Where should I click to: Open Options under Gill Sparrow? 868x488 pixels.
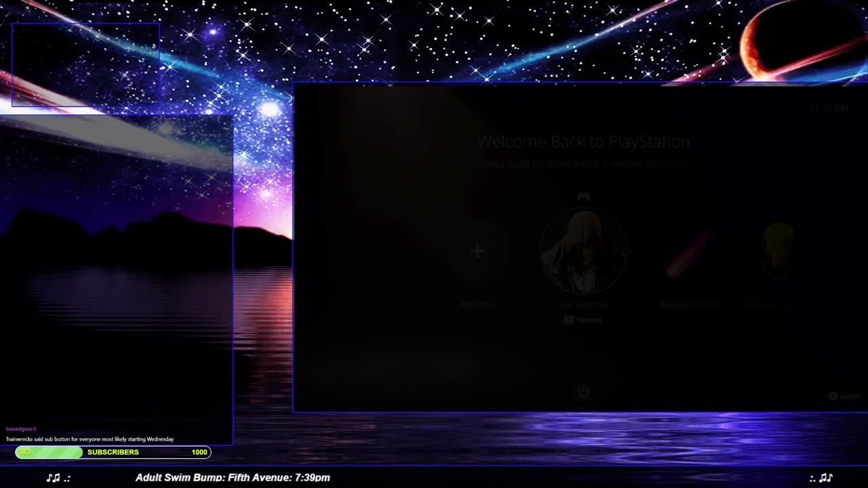(x=583, y=320)
